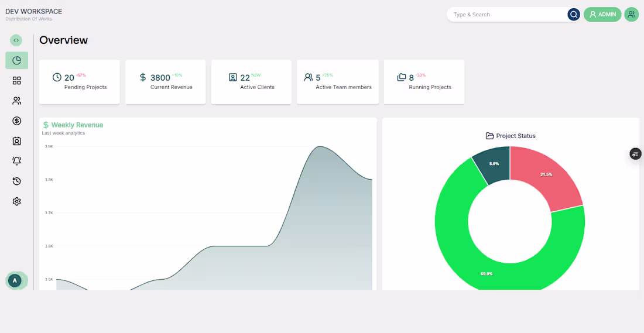
Task: Click the +25% badge on Active Team members
Action: [x=327, y=75]
